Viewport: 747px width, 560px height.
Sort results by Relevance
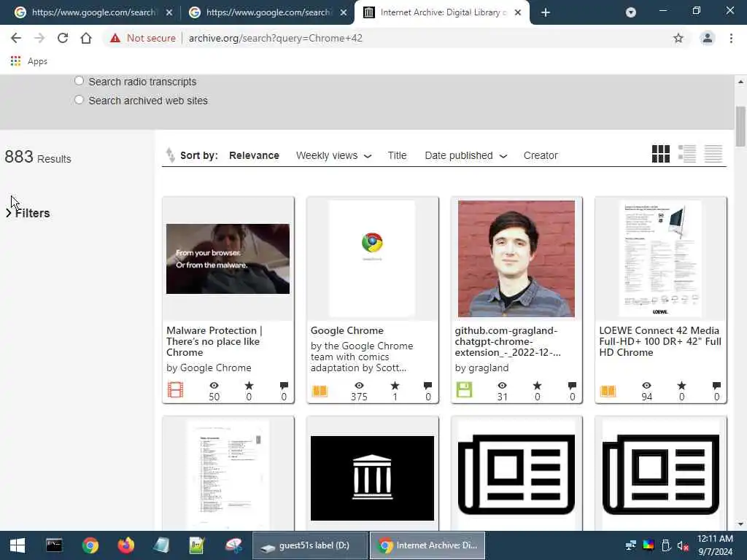[x=254, y=155]
